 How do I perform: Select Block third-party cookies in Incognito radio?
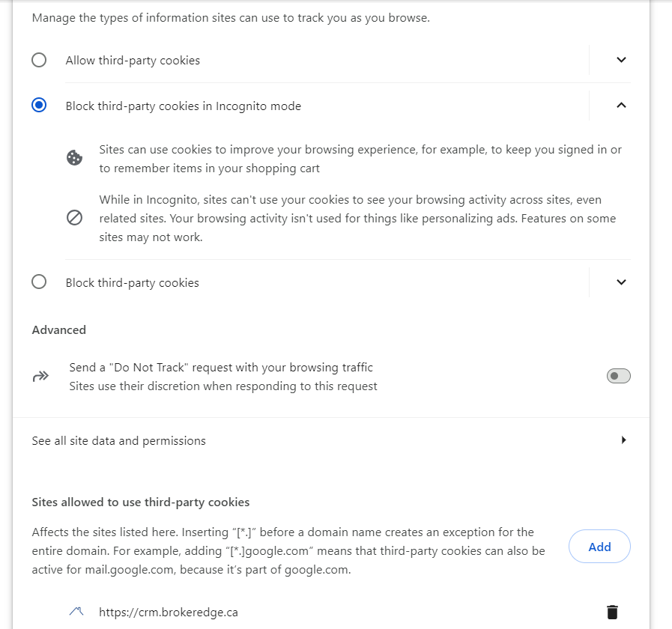(39, 106)
